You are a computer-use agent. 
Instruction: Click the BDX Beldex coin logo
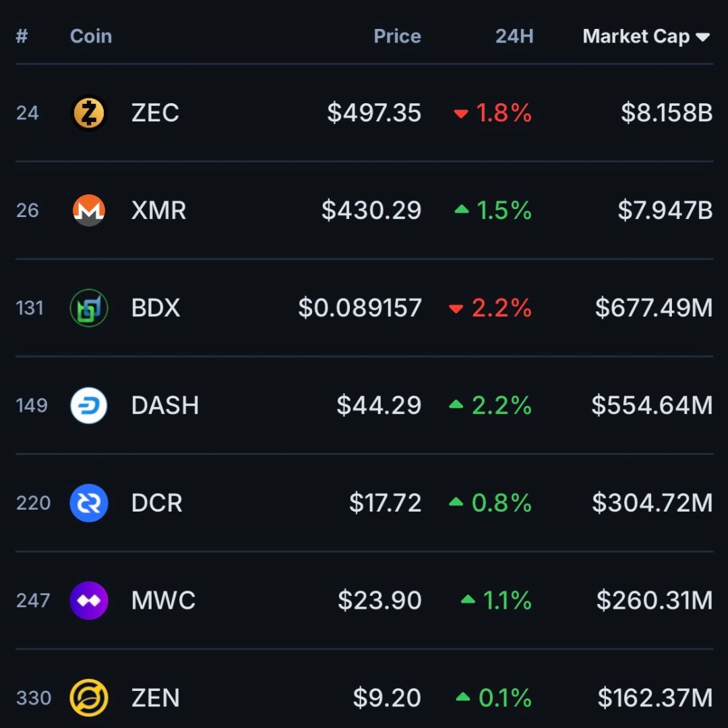tap(88, 307)
